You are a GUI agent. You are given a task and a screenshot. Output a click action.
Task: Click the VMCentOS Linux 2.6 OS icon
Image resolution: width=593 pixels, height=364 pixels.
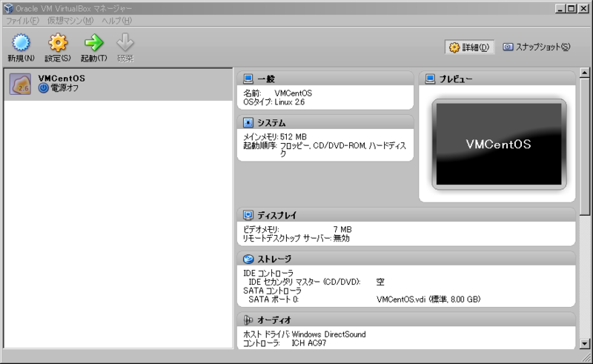coord(21,84)
